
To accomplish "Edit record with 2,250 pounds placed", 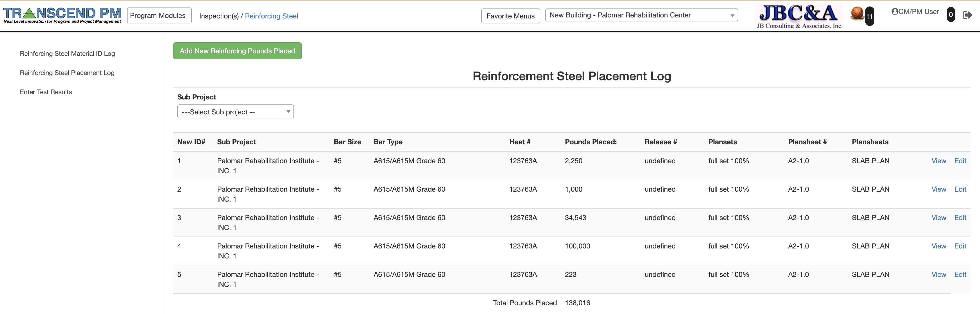I will pyautogui.click(x=960, y=161).
